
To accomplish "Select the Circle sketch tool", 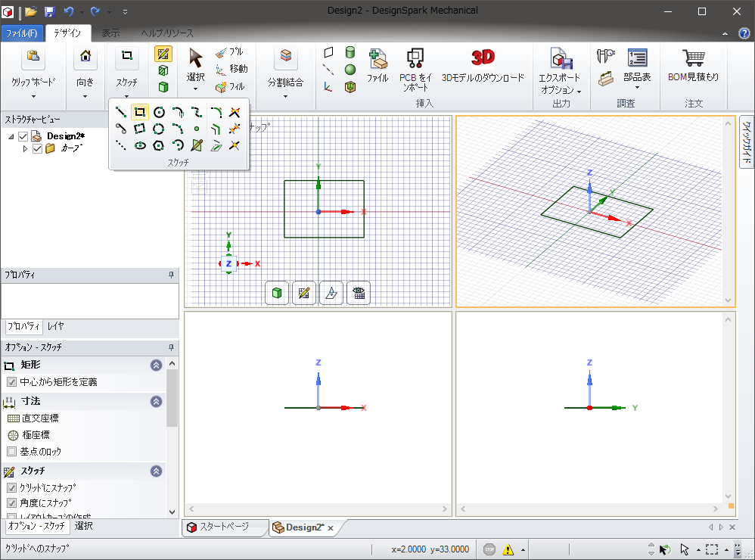I will 159,112.
